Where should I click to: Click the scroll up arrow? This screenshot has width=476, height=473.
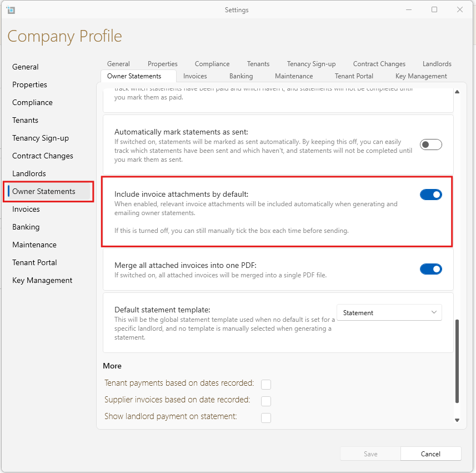point(457,92)
